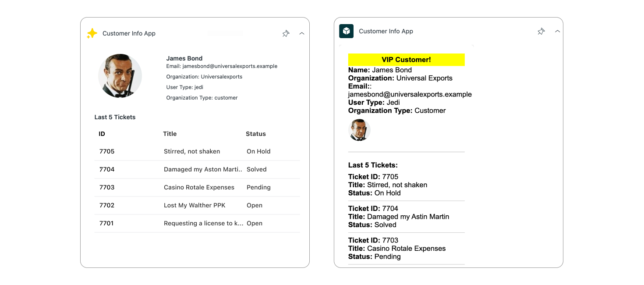Click 'Organization: Universalexports' text
The image size is (644, 285).
tap(204, 77)
